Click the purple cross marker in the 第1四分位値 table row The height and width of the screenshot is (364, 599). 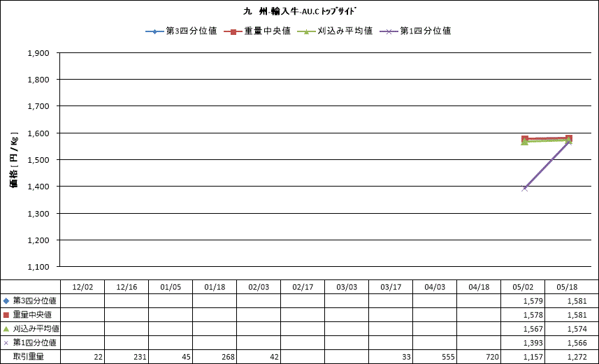pyautogui.click(x=6, y=343)
